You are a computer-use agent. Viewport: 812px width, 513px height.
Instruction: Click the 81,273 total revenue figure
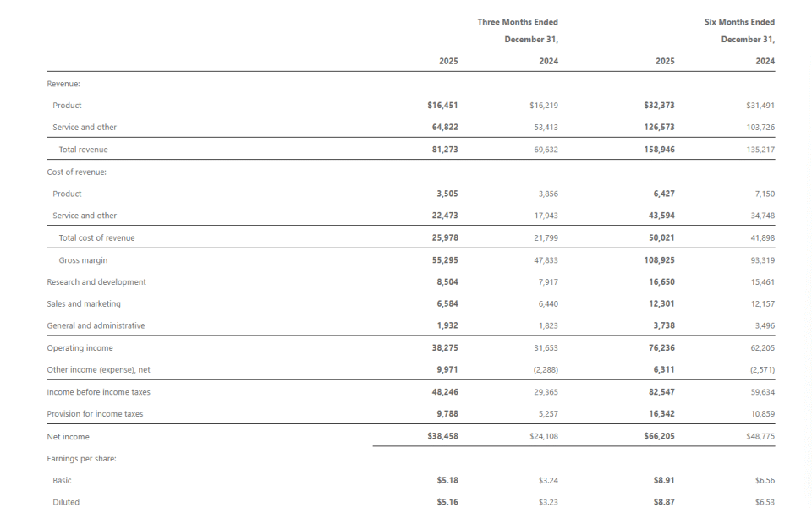coord(445,150)
